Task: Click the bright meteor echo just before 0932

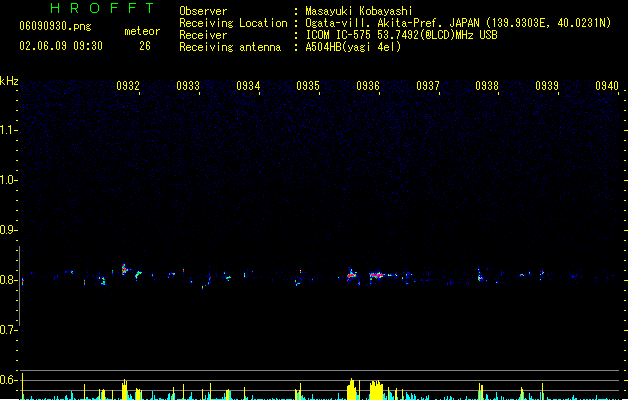Action: [x=125, y=269]
